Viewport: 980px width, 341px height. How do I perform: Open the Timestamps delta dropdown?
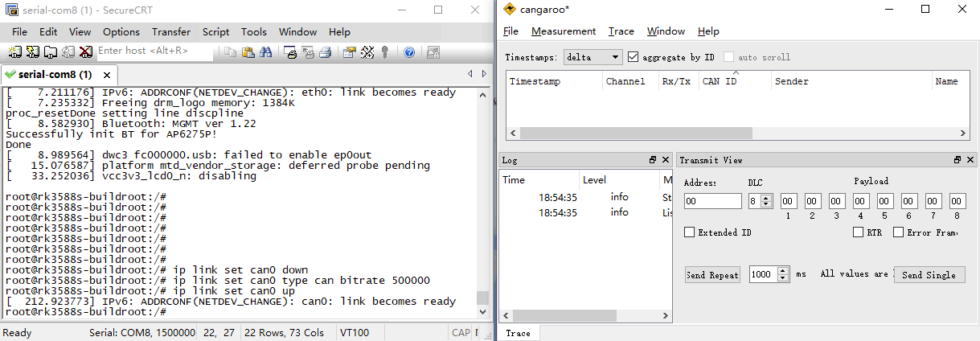pyautogui.click(x=593, y=57)
